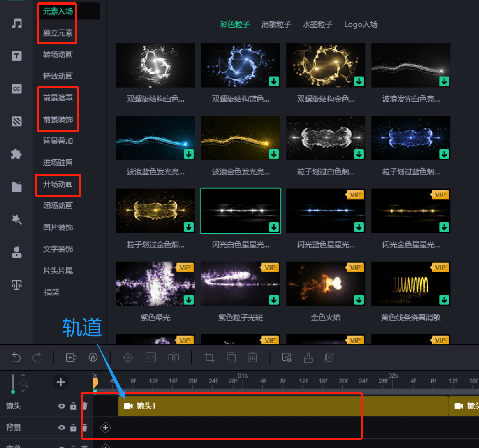Click the split clip icon in toolbar
This screenshot has height=448, width=479.
(x=174, y=357)
